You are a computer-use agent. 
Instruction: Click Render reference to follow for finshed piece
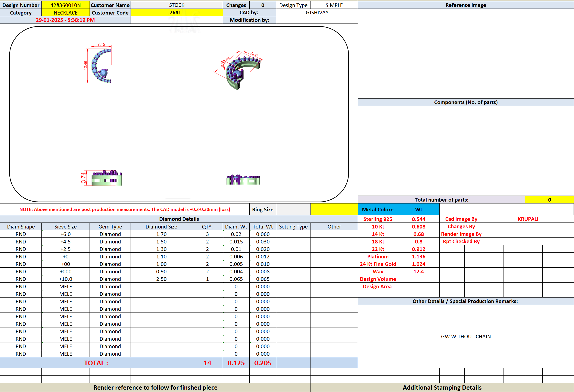155,388
